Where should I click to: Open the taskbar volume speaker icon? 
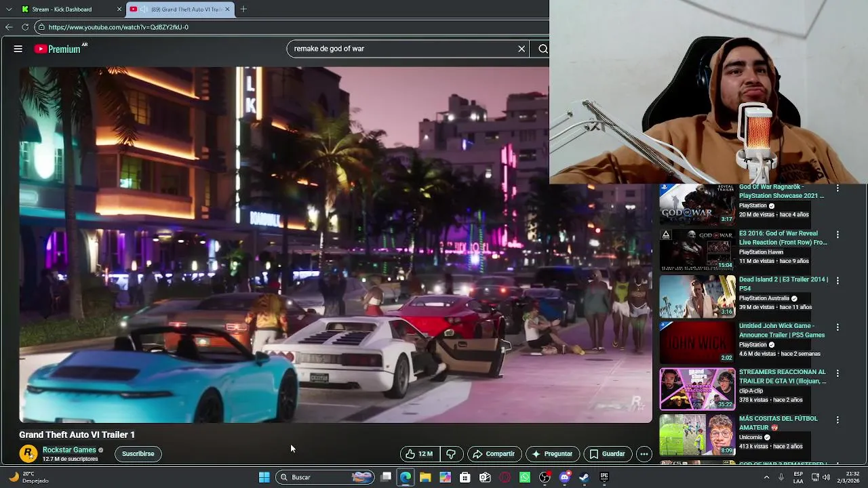[826, 477]
